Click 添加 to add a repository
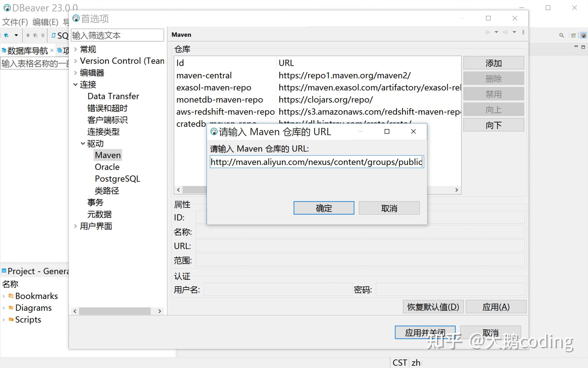Viewport: 588px width, 368px height. (493, 63)
